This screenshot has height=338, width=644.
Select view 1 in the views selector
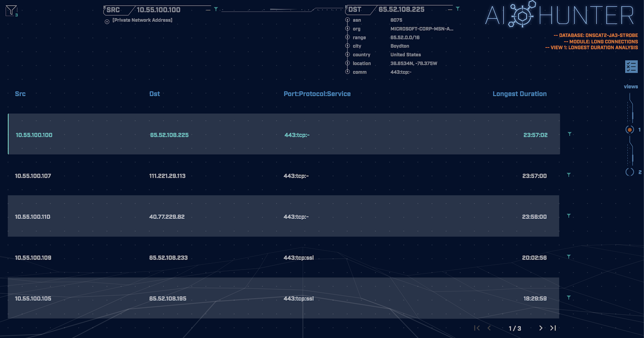(630, 130)
